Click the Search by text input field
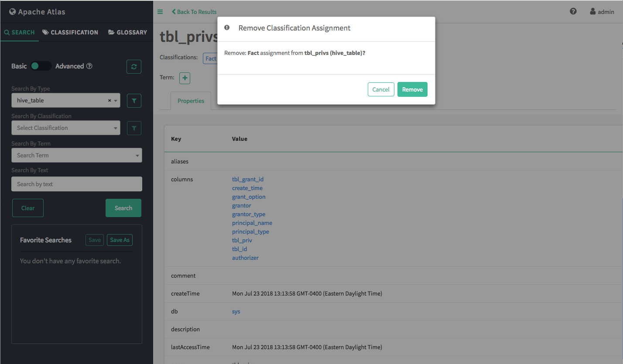The width and height of the screenshot is (623, 364). tap(77, 184)
